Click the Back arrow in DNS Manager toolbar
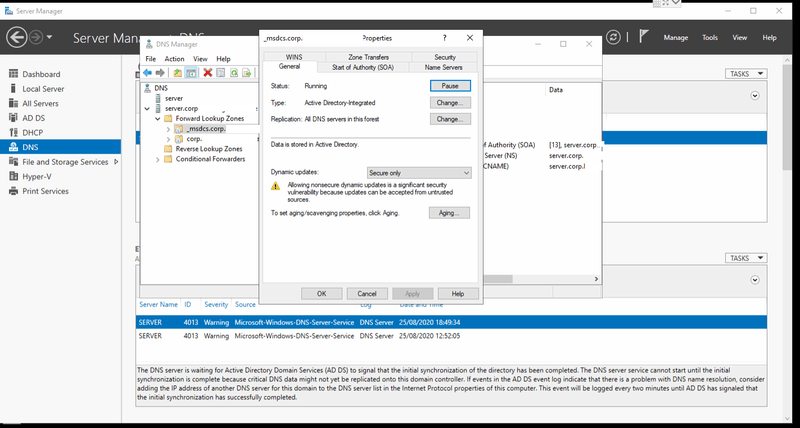The image size is (800, 428). click(x=147, y=73)
